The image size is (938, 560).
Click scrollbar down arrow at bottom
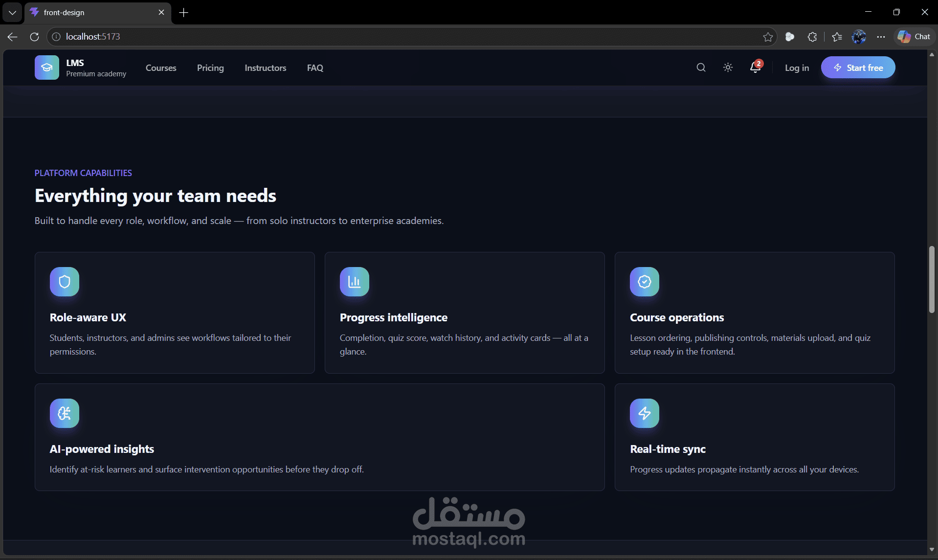click(x=932, y=550)
